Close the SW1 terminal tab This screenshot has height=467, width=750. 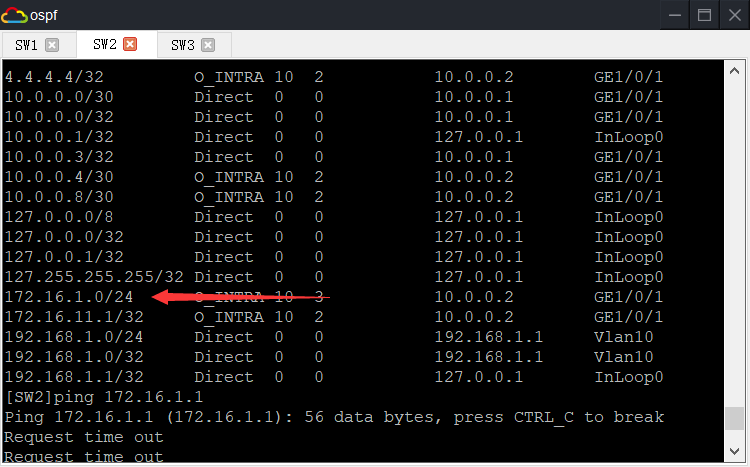click(x=52, y=45)
